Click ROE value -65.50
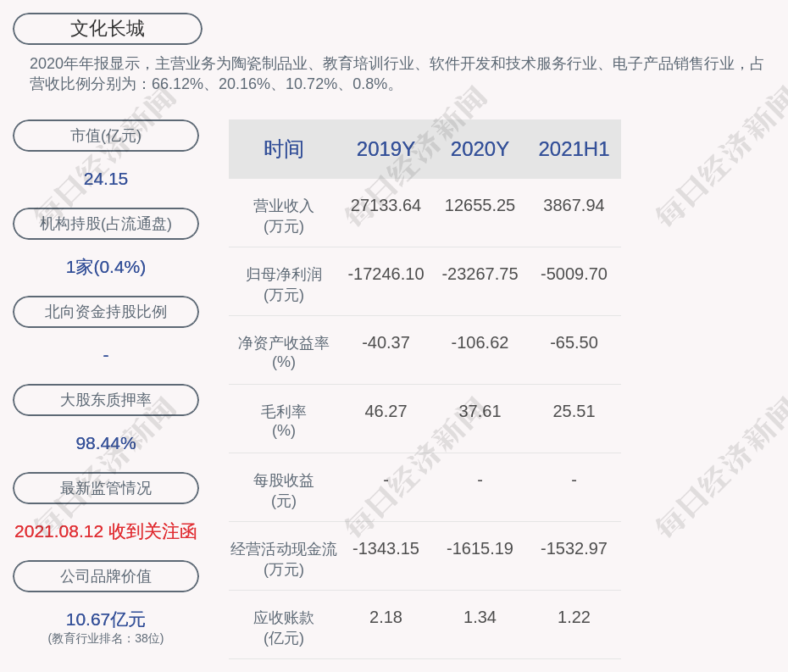Viewport: 788px width, 672px height. click(574, 343)
